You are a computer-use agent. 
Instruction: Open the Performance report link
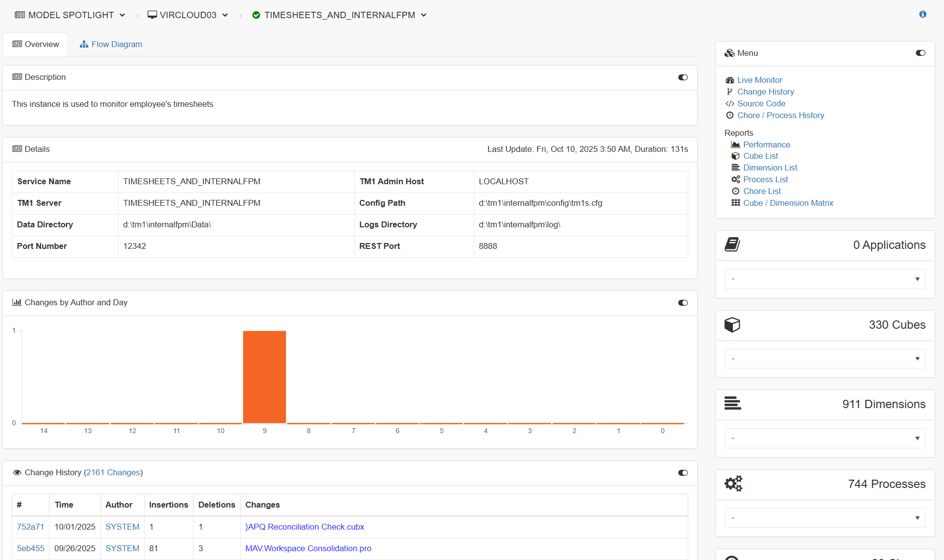767,145
